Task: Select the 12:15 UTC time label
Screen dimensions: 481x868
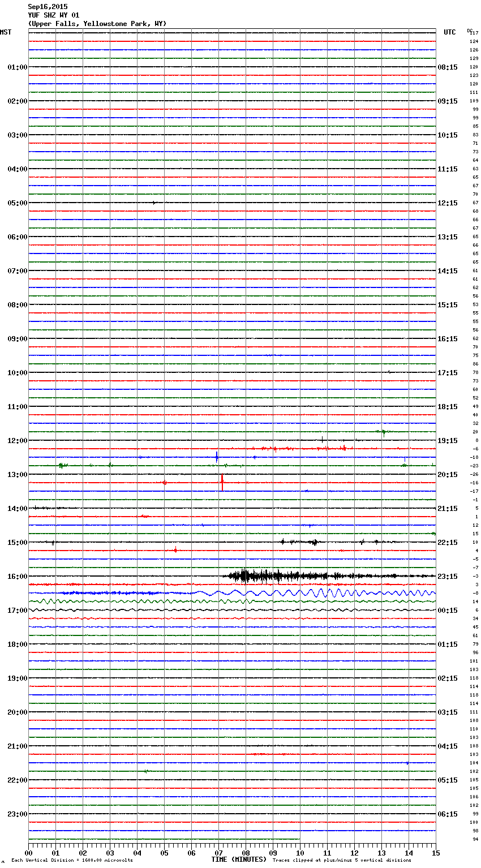Action: click(448, 203)
